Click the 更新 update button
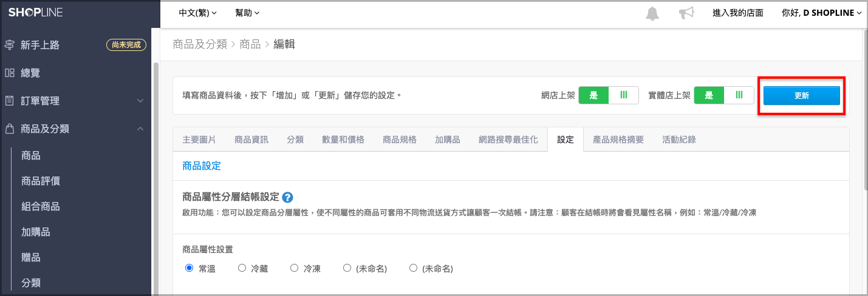Image resolution: width=868 pixels, height=296 pixels. click(801, 96)
